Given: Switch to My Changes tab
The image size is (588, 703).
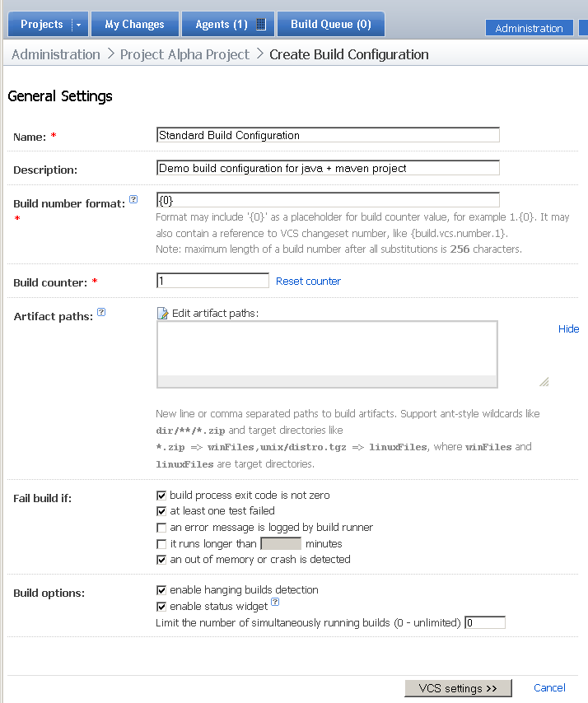Looking at the screenshot, I should (x=134, y=24).
